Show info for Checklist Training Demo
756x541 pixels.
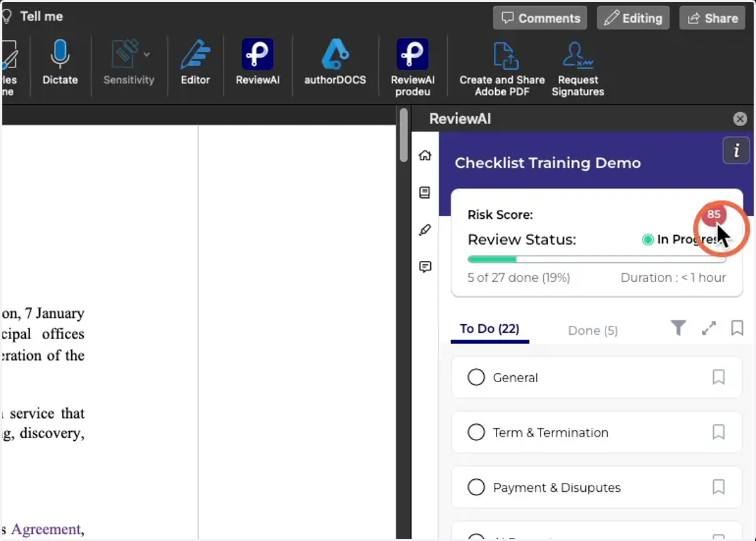[x=736, y=151]
